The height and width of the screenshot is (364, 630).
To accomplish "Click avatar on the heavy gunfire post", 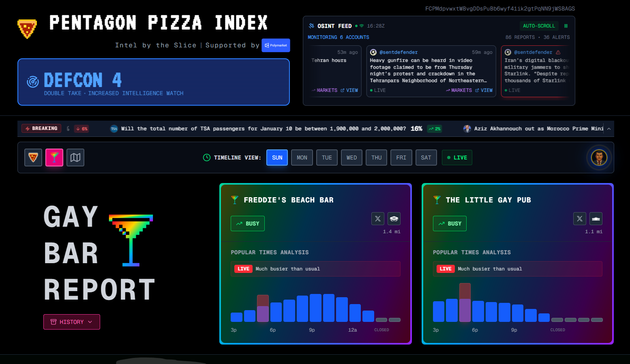I will (x=373, y=52).
